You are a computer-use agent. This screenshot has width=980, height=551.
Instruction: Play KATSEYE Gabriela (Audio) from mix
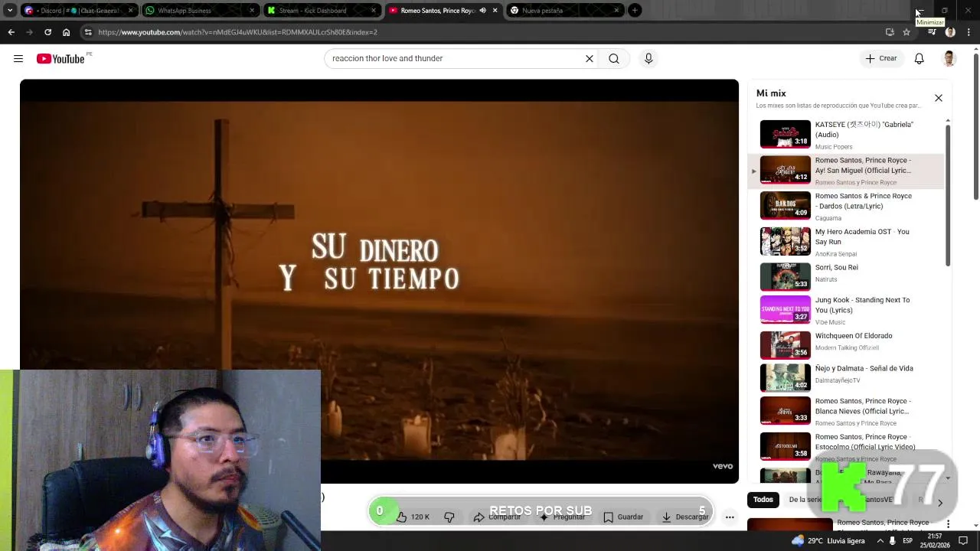[x=845, y=134]
